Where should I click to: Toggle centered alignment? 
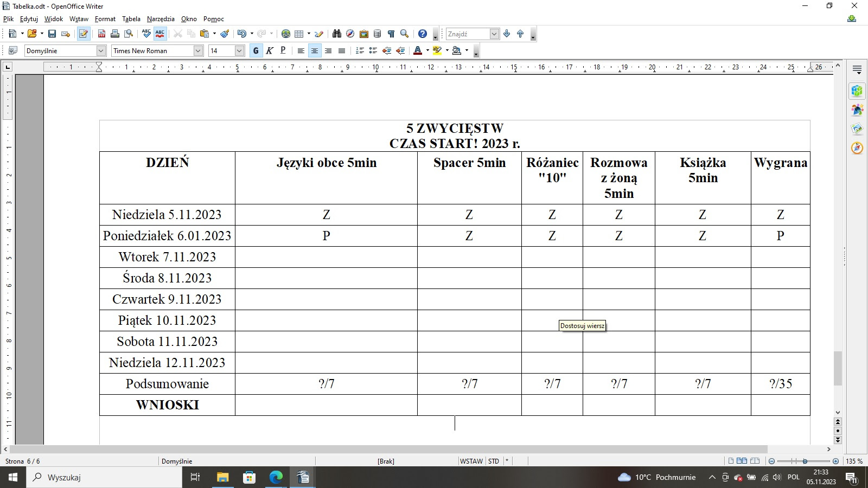[315, 50]
